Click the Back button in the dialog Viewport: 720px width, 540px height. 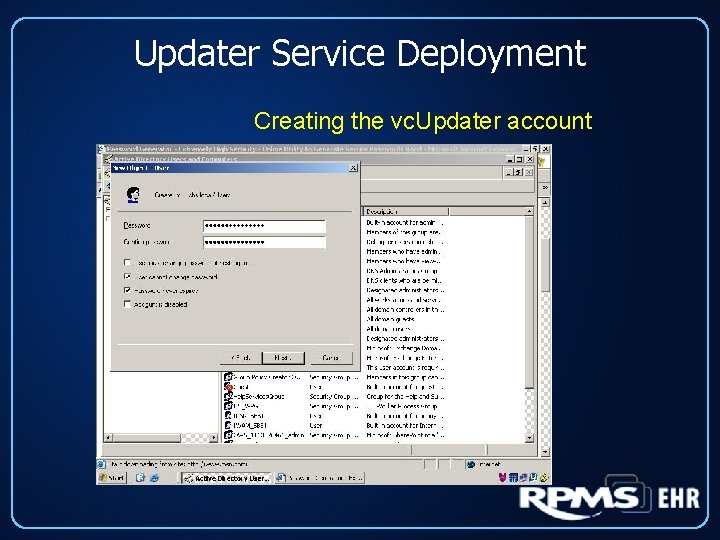click(240, 358)
